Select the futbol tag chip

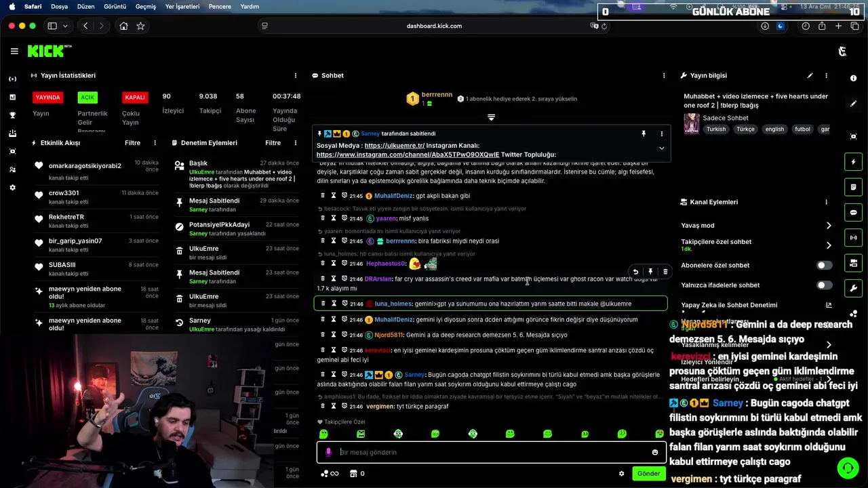point(802,129)
